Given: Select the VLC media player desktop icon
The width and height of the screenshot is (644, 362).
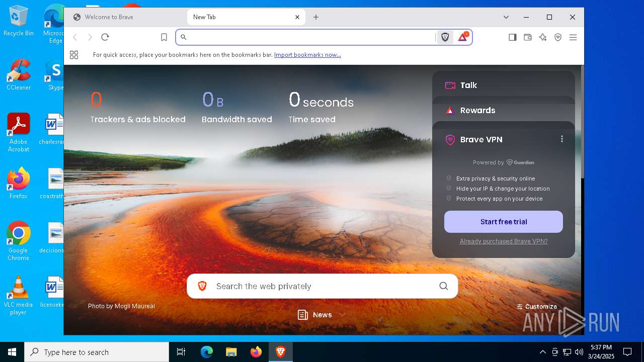Looking at the screenshot, I should coord(19,296).
